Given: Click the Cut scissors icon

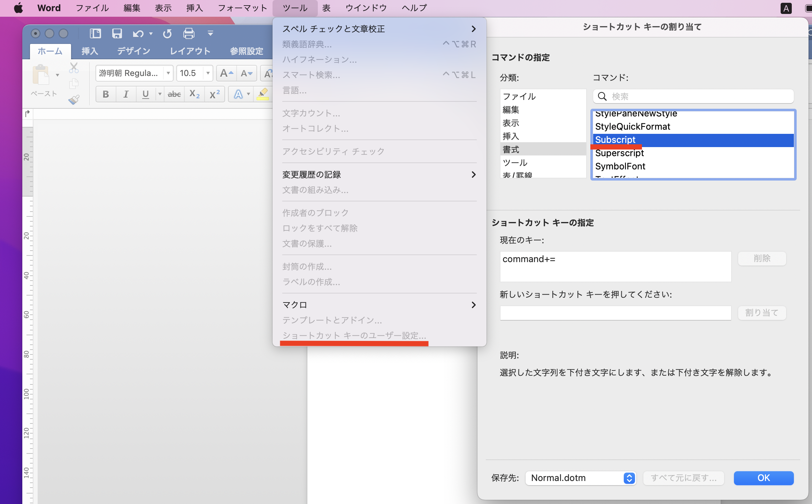Looking at the screenshot, I should [x=74, y=68].
